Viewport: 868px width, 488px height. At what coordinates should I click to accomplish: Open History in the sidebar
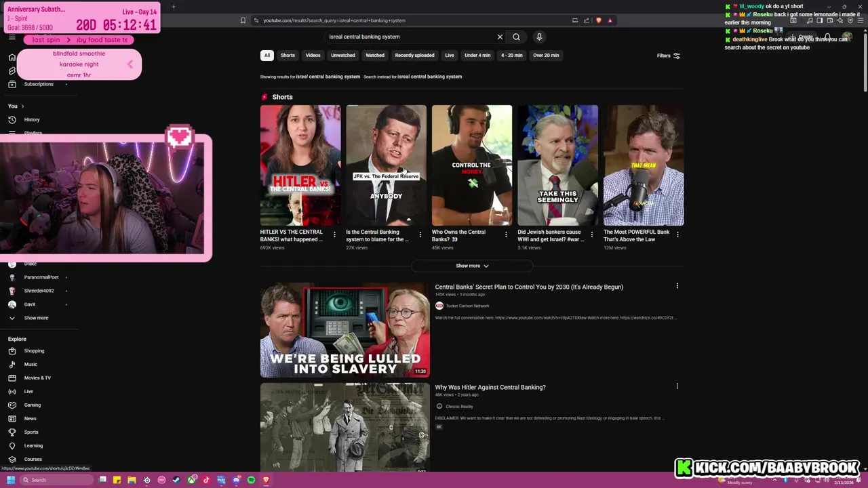[x=32, y=119]
